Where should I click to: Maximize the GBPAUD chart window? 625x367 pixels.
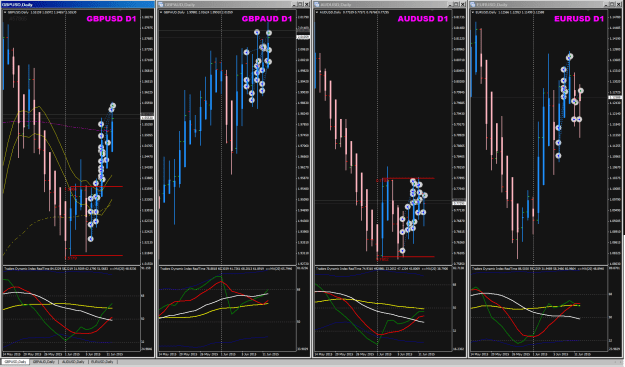point(300,4)
